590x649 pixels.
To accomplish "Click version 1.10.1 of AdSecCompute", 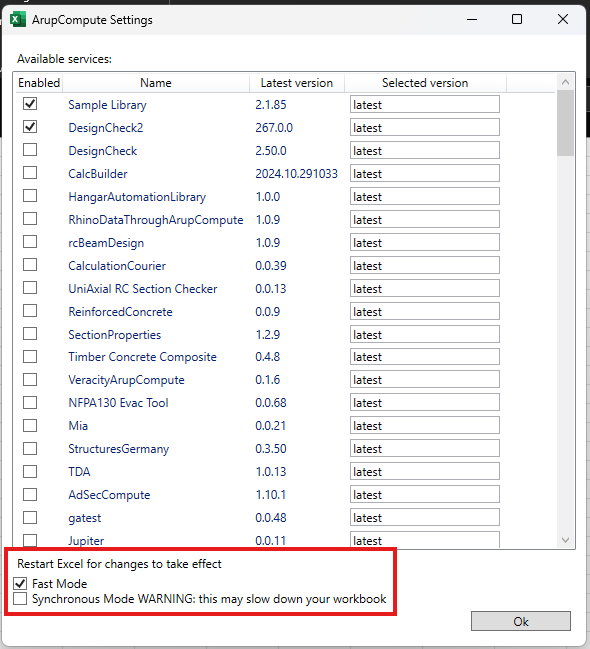I will [270, 495].
